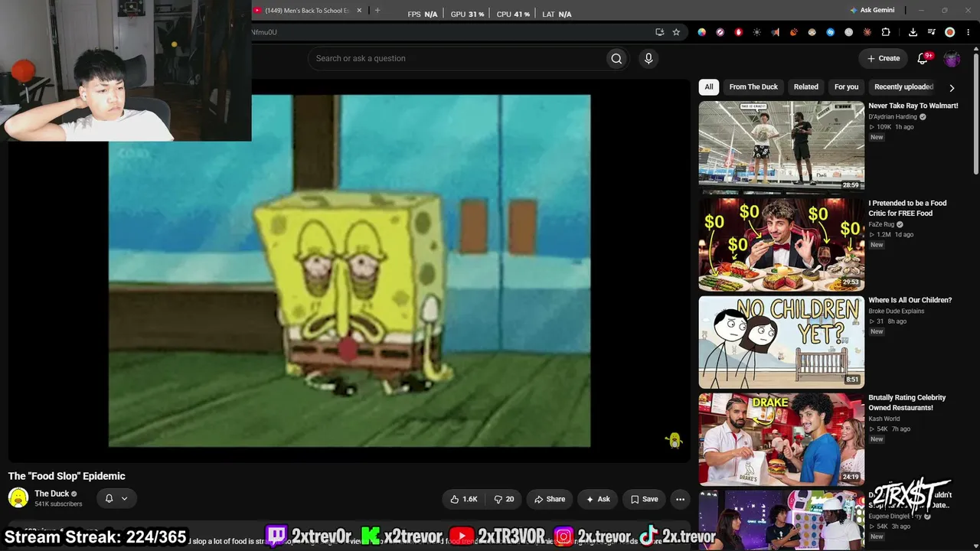This screenshot has width=980, height=551.
Task: Open I Pretended to be a Food Critic title
Action: (x=907, y=208)
